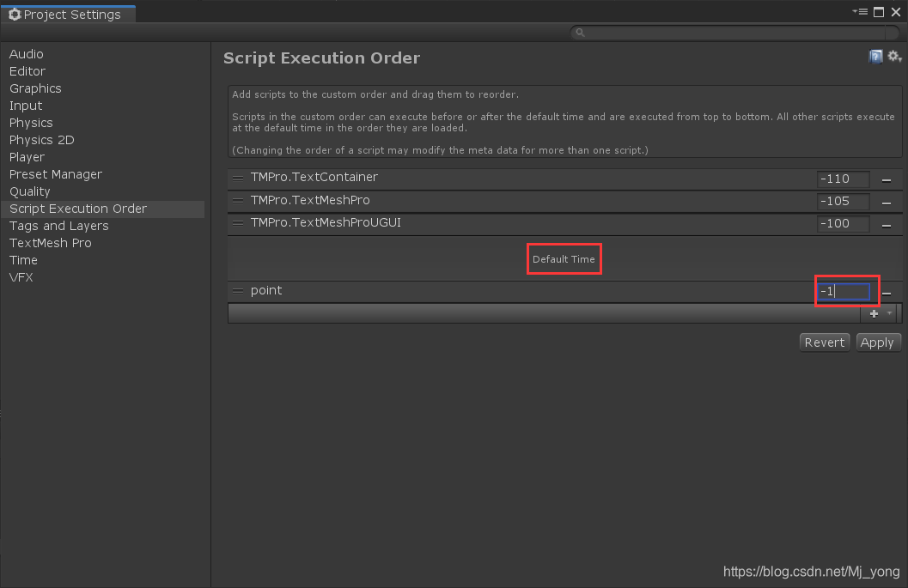Remove TMPro.TextMeshProUGUI with its minus button
The image size is (908, 588).
[886, 225]
